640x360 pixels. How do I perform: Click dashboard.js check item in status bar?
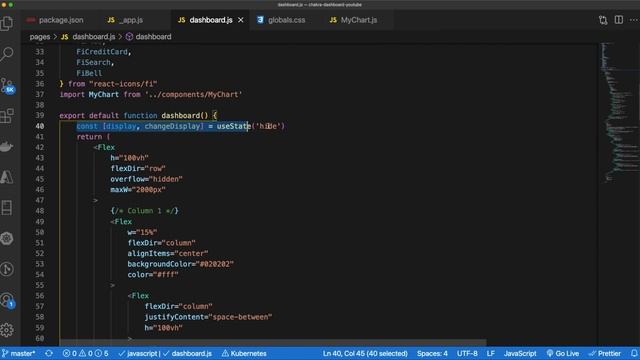pos(187,353)
